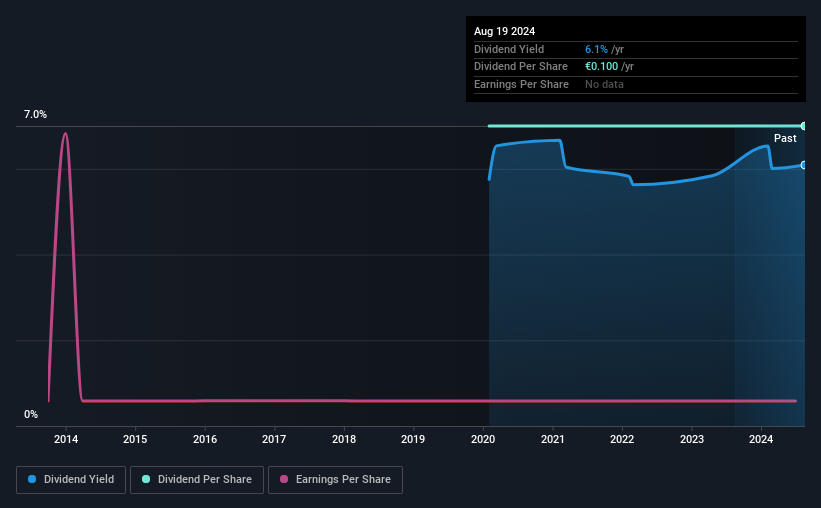Click the 2021 x-axis label
Screen dimensions: 821x508
(552, 439)
